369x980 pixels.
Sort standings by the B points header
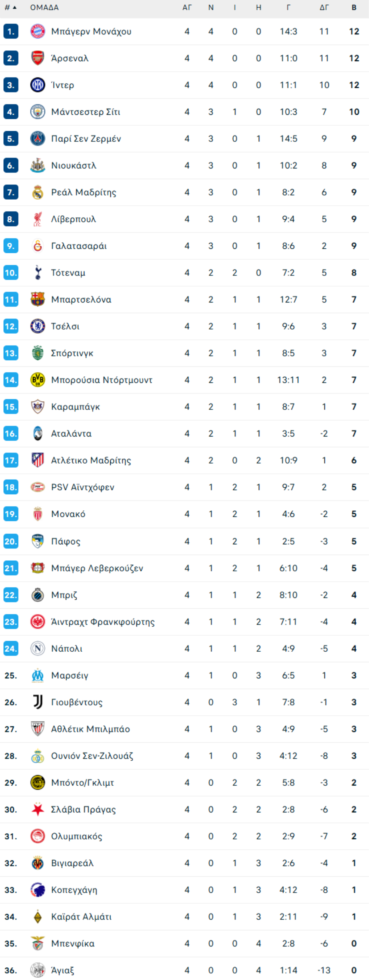[354, 7]
